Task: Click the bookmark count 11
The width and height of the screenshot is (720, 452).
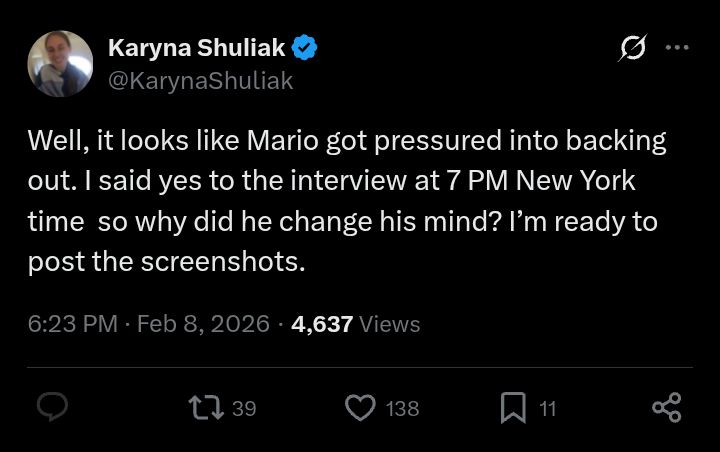Action: (x=546, y=408)
